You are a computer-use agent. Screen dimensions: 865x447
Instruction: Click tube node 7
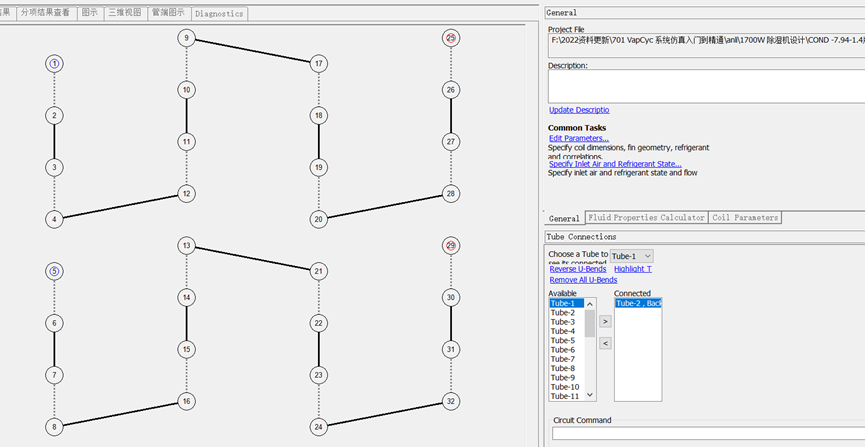[54, 375]
